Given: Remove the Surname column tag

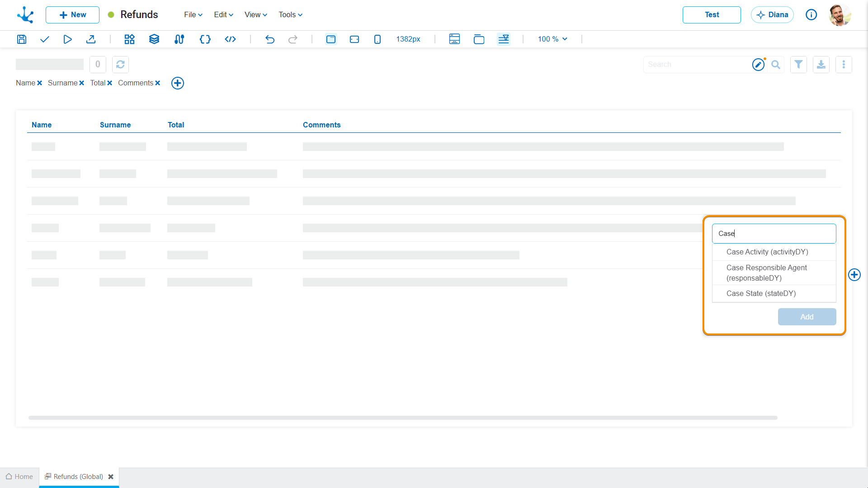Looking at the screenshot, I should tap(82, 83).
